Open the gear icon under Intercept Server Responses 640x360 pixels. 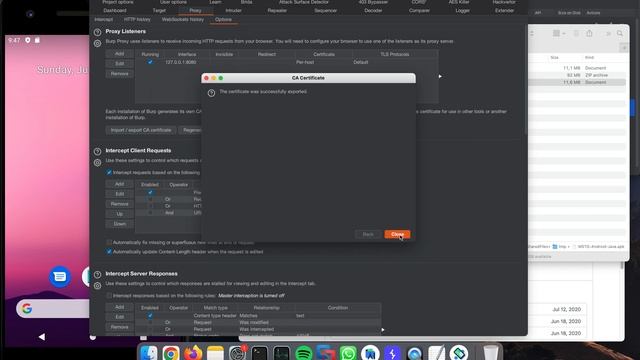pos(97,286)
